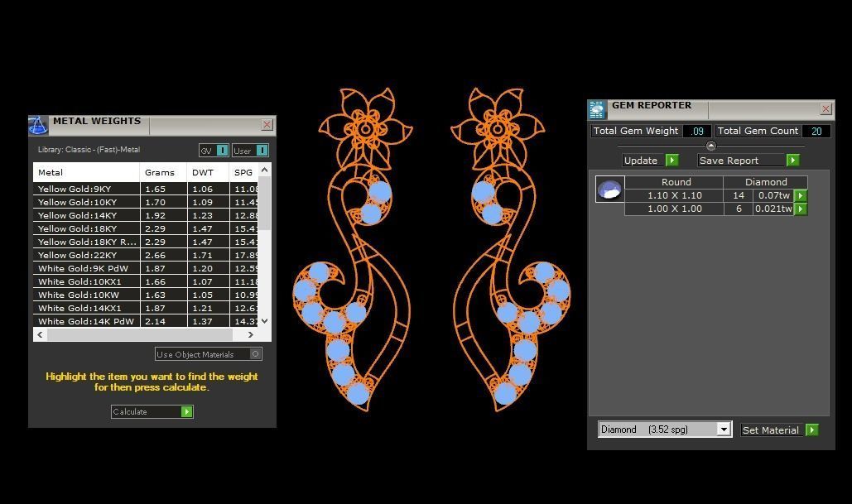Screen dimensions: 852x504
Task: Close the Metal Weights panel
Action: click(x=267, y=124)
